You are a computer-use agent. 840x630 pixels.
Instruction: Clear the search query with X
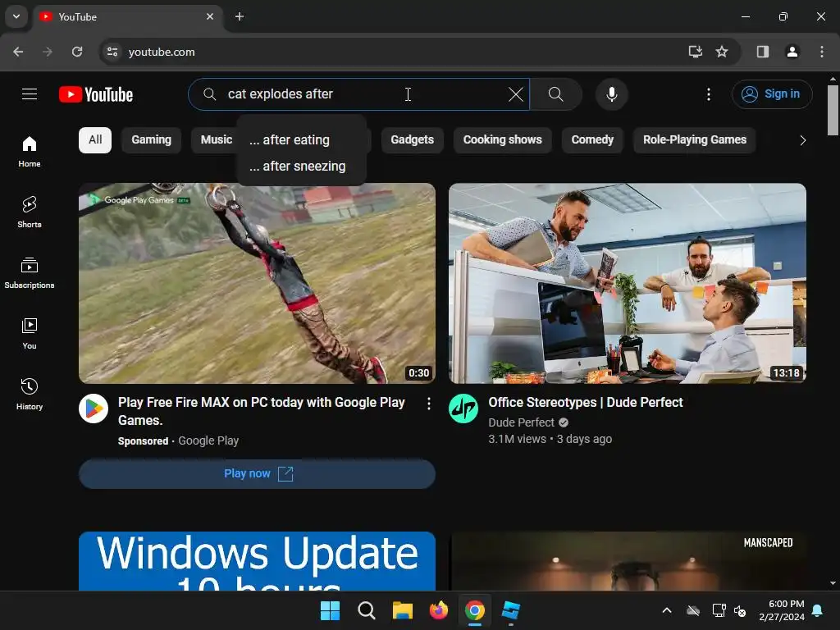tap(515, 94)
